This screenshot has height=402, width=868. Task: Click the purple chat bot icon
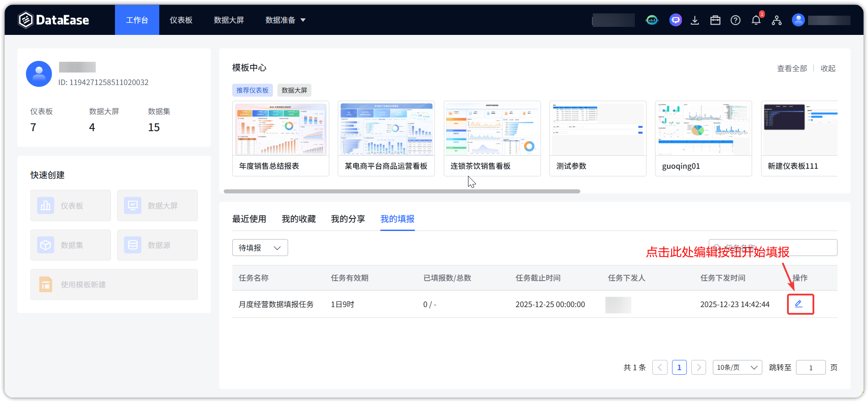point(676,20)
